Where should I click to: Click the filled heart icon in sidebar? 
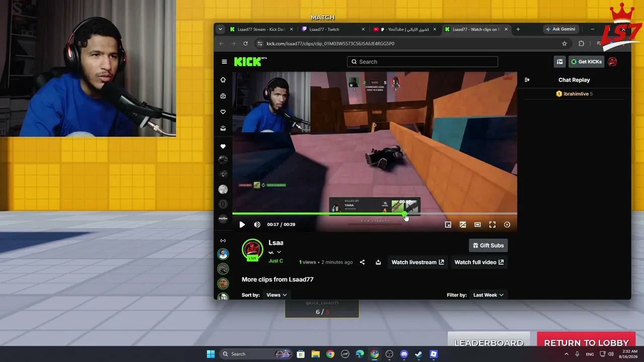pyautogui.click(x=223, y=146)
